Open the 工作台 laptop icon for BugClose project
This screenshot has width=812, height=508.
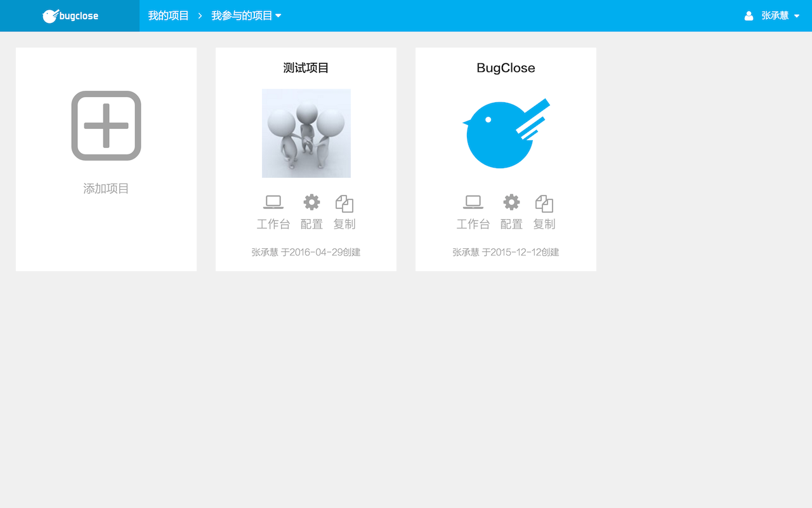[473, 203]
